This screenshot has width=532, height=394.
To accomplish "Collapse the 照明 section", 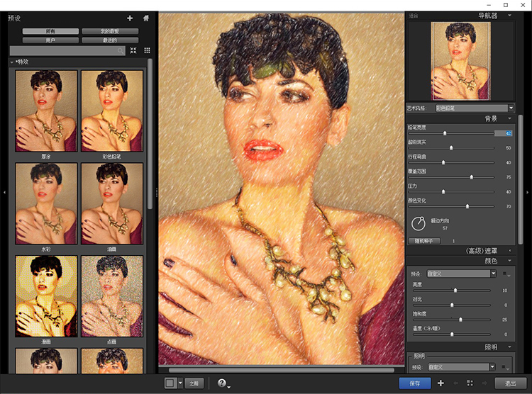I will click(509, 347).
